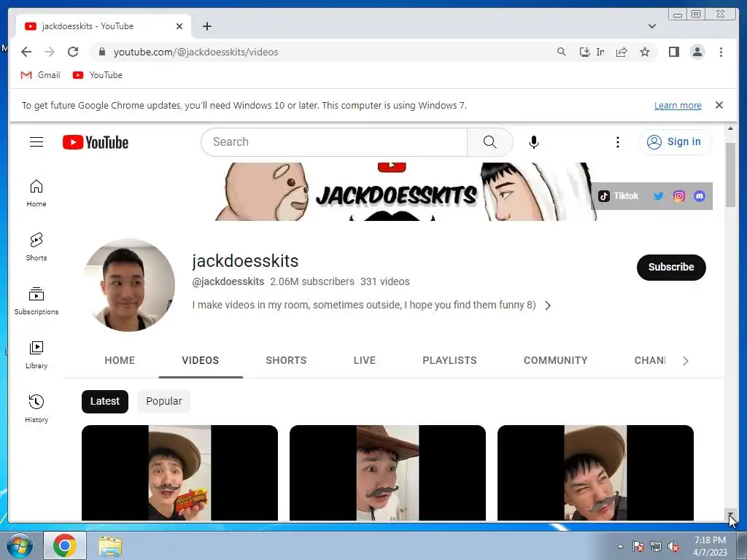Open the Gmail bookmark
747x560 pixels.
(41, 75)
